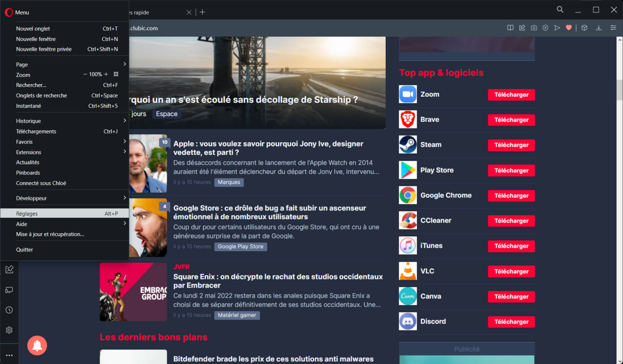Click the Canva app icon
The height and width of the screenshot is (364, 623).
[408, 296]
